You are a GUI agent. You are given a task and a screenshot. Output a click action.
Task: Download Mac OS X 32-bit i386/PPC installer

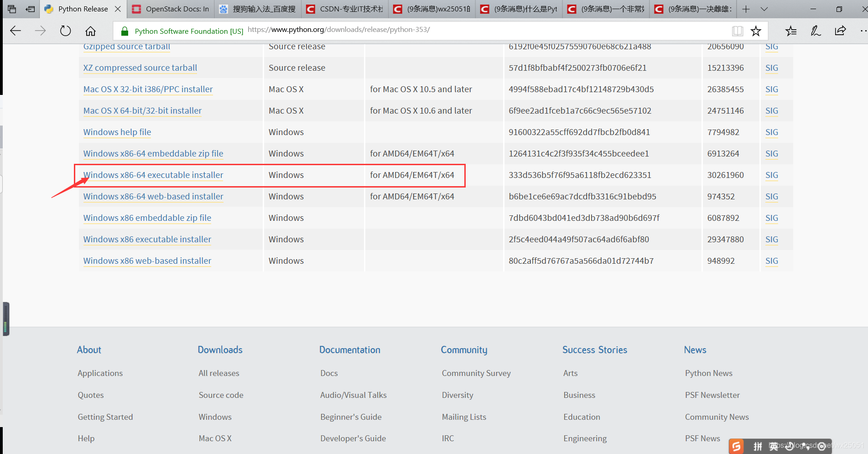pyautogui.click(x=148, y=89)
